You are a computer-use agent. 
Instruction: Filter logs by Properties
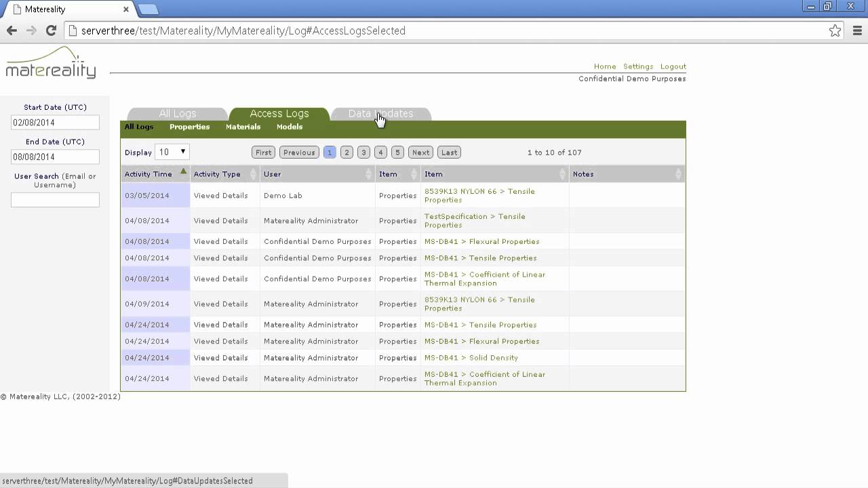[x=190, y=127]
